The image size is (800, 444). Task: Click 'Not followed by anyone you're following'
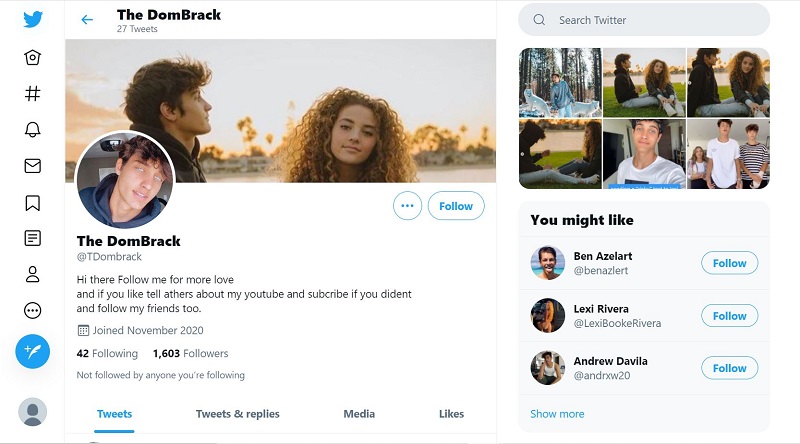click(x=161, y=375)
